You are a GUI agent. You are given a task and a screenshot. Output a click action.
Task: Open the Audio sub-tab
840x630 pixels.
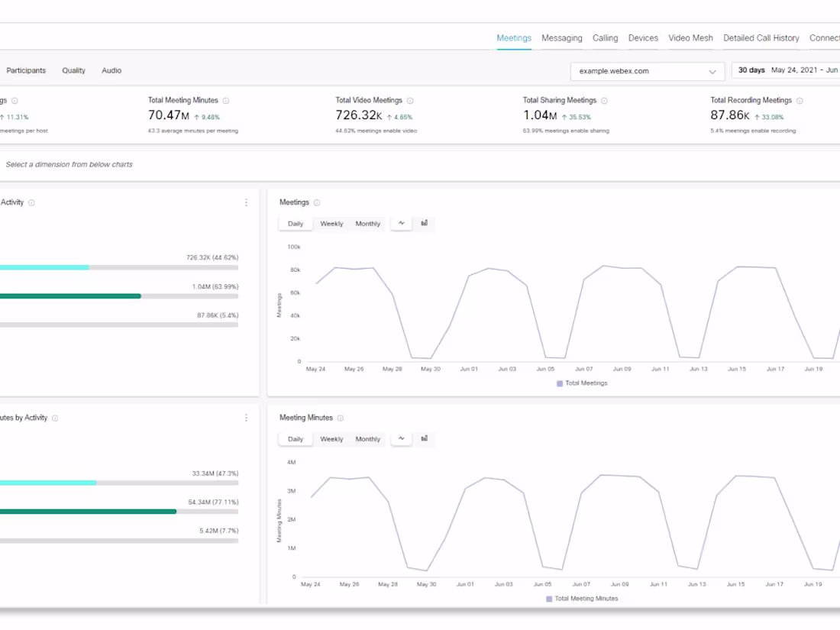[111, 70]
